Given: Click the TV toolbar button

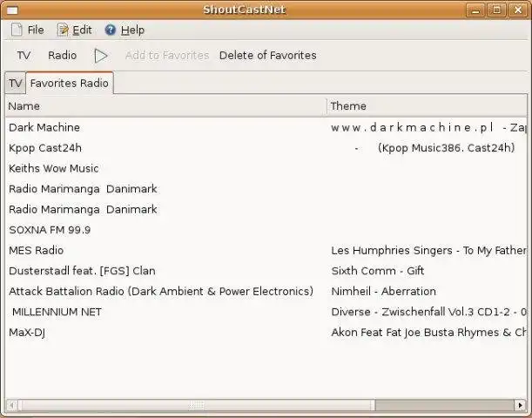Looking at the screenshot, I should click(x=24, y=56).
